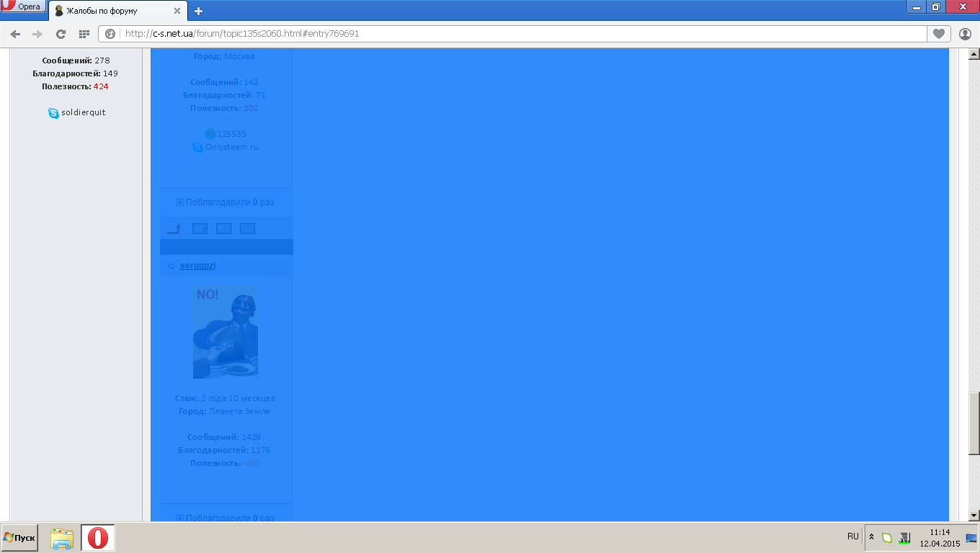Open a new tab with plus button

coord(199,11)
